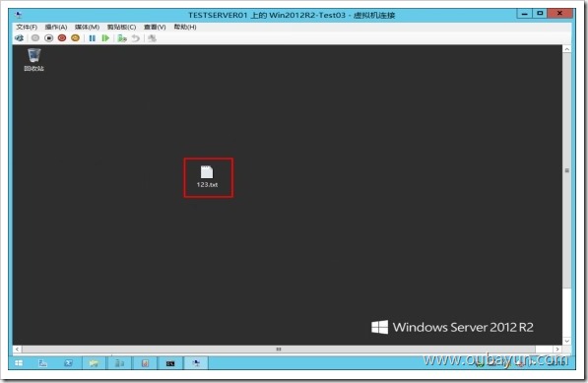Open the 文件(F) menu
The height and width of the screenshot is (383, 588).
click(x=27, y=27)
